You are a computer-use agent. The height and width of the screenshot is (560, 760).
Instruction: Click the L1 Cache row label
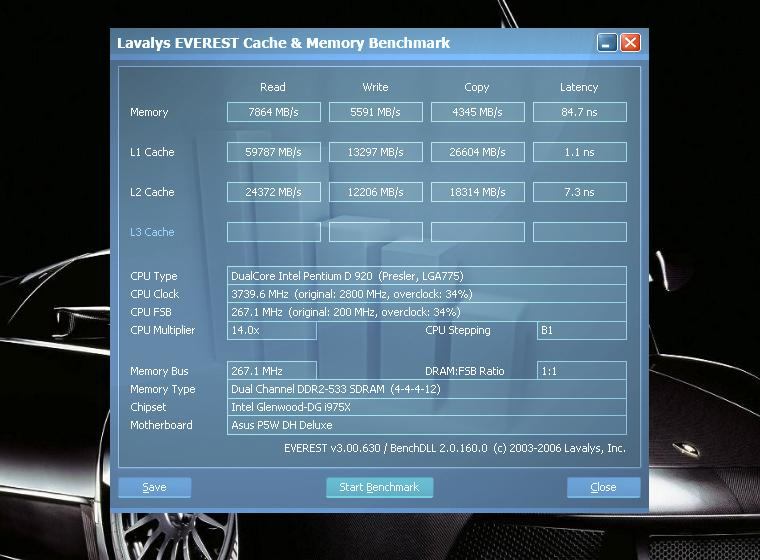pos(152,152)
